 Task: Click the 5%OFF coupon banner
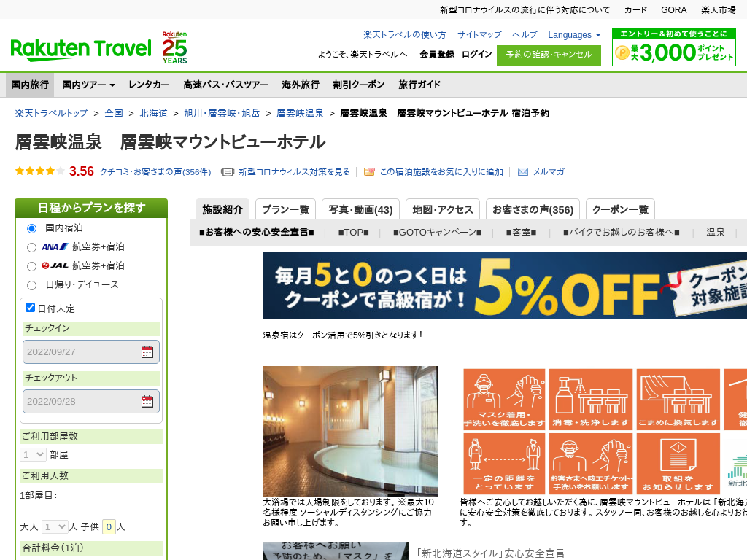pyautogui.click(x=505, y=286)
